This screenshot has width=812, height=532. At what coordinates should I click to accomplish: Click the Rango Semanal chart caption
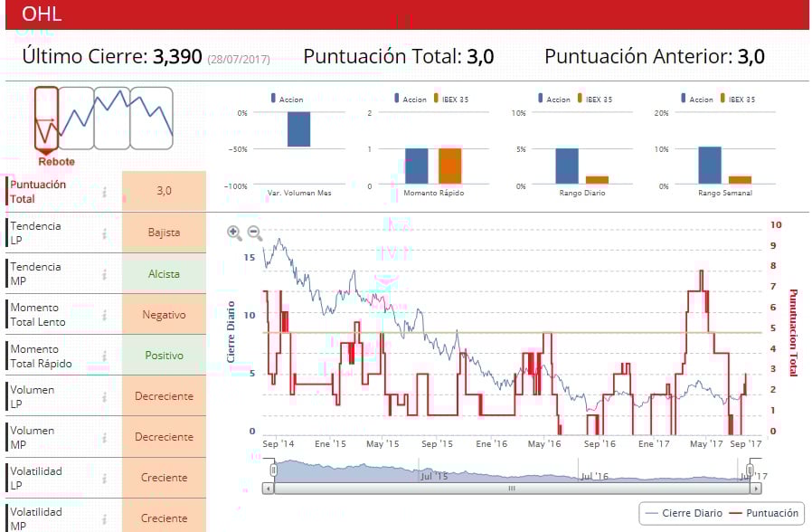coord(725,193)
